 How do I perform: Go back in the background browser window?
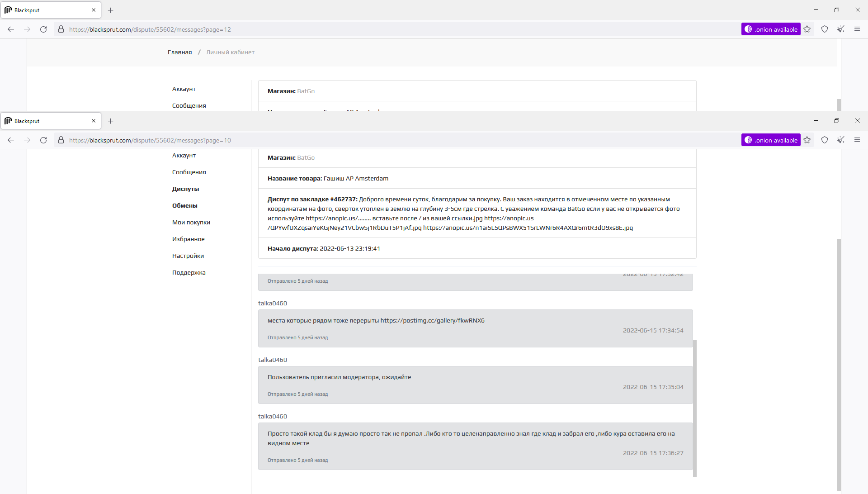(11, 29)
